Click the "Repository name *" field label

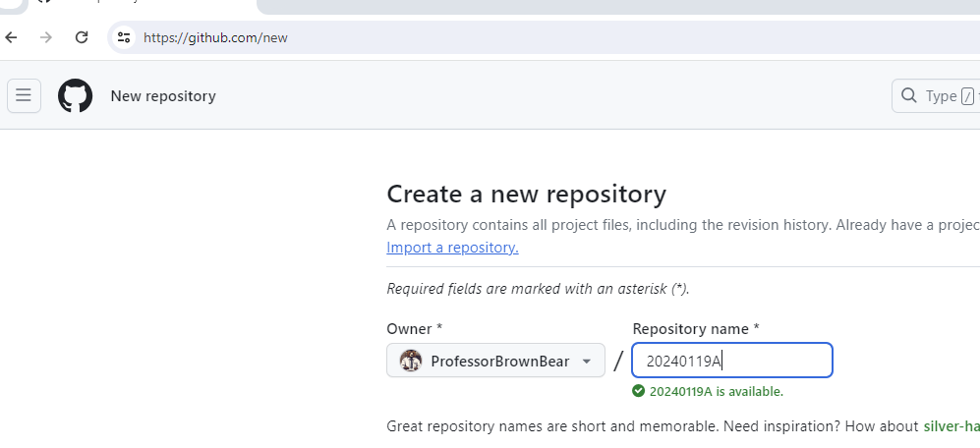click(x=695, y=328)
